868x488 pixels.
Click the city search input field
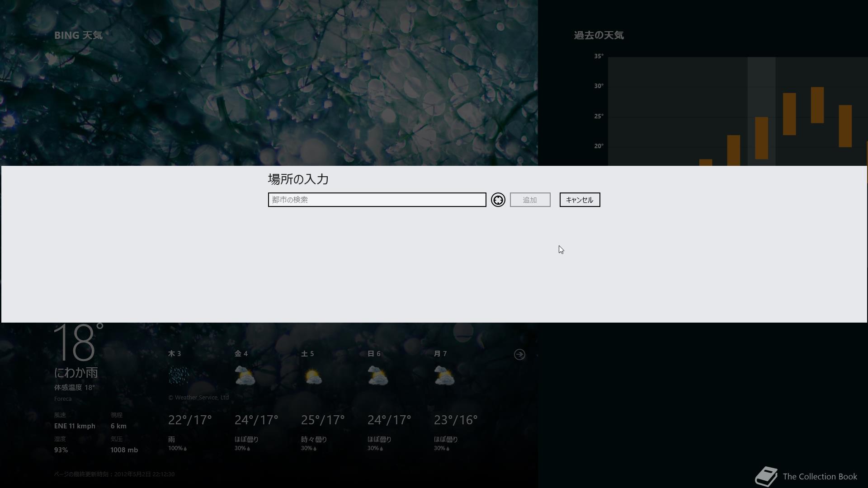tap(377, 200)
